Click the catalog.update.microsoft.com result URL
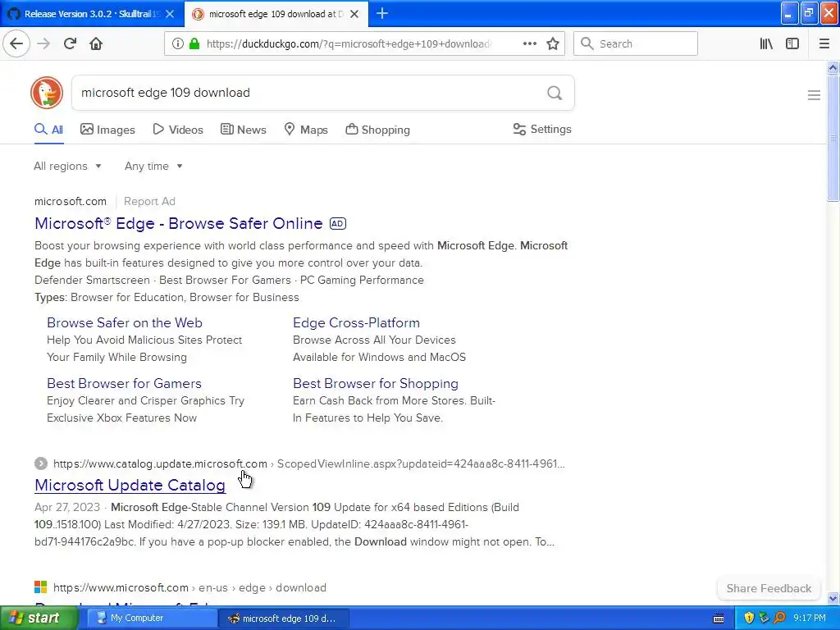 point(309,463)
